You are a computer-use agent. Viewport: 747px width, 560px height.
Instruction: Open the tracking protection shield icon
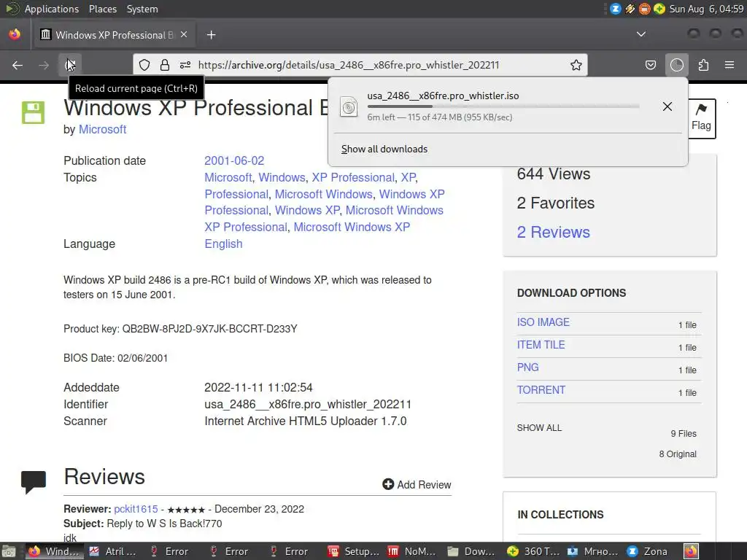[144, 65]
